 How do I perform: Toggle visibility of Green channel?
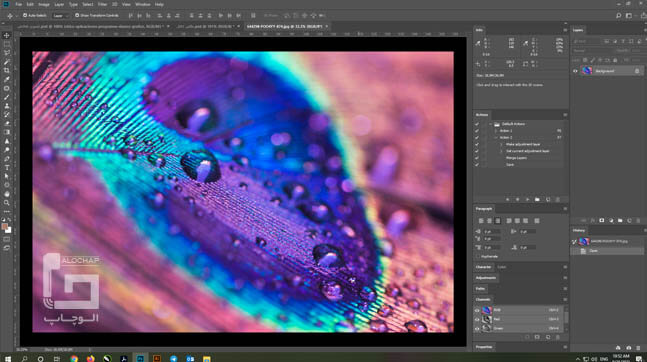[x=477, y=328]
